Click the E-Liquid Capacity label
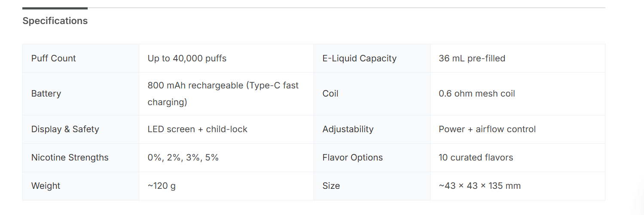The width and height of the screenshot is (644, 215). click(359, 58)
